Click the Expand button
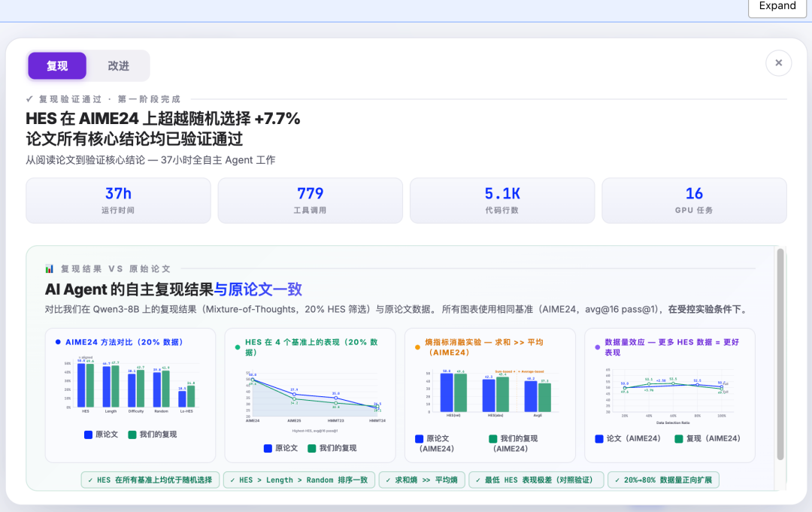 (777, 6)
